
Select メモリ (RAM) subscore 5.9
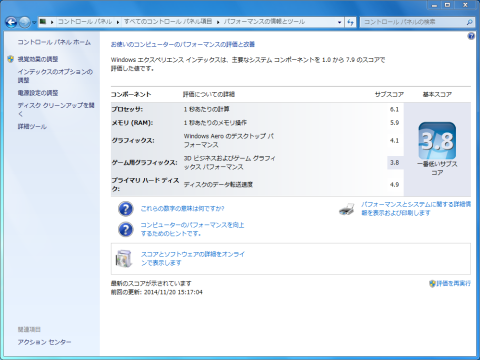[x=394, y=123]
